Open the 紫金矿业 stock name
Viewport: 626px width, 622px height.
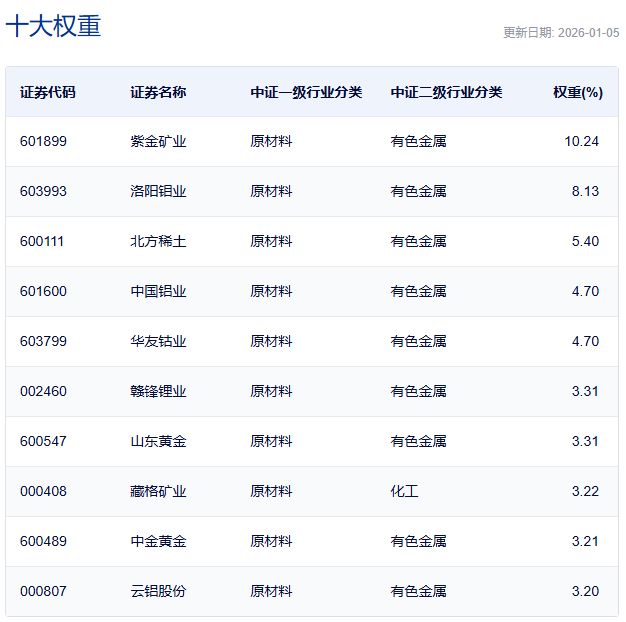click(x=158, y=141)
